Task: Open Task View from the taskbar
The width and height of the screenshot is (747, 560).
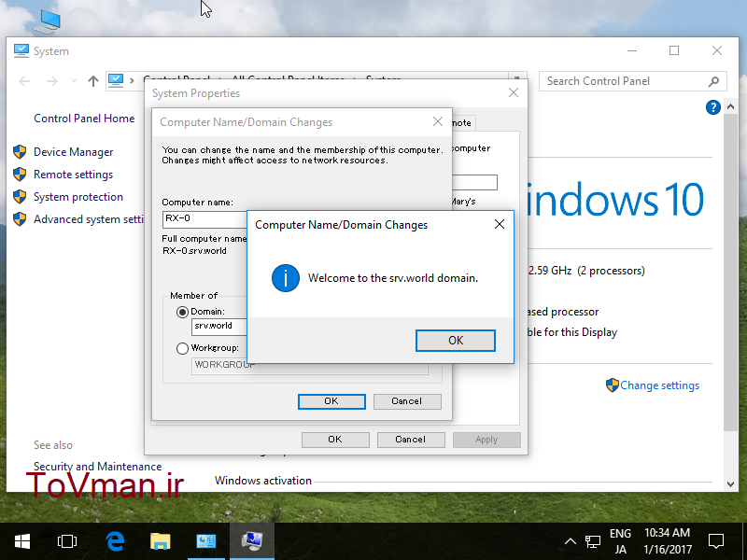Action: (66, 541)
